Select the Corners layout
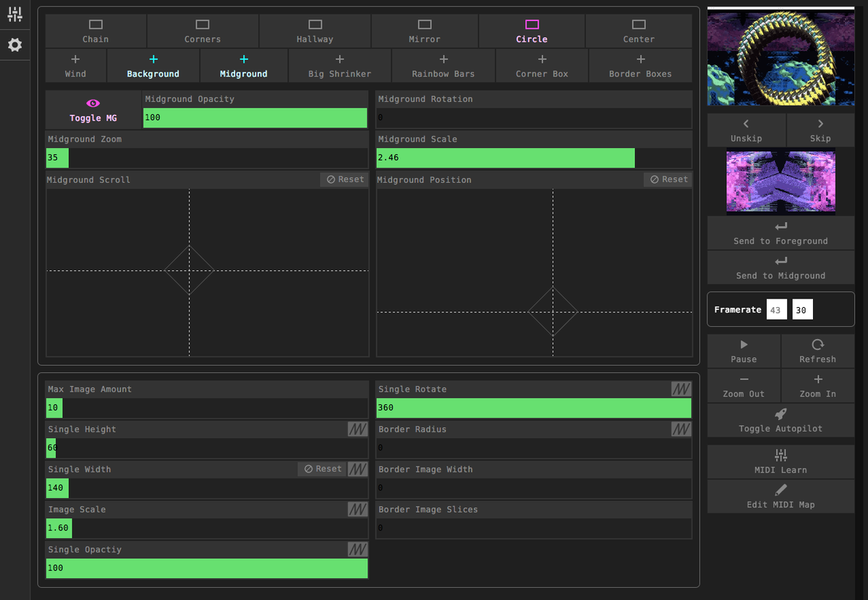 tap(203, 31)
